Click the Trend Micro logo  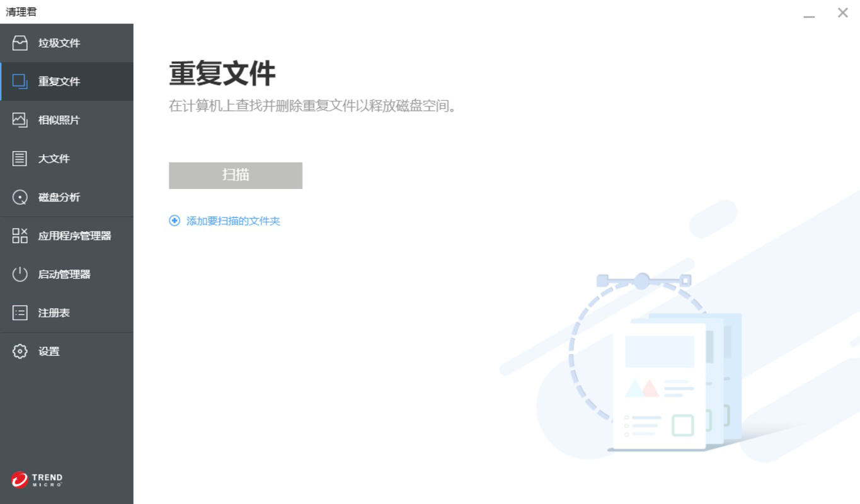click(x=37, y=479)
